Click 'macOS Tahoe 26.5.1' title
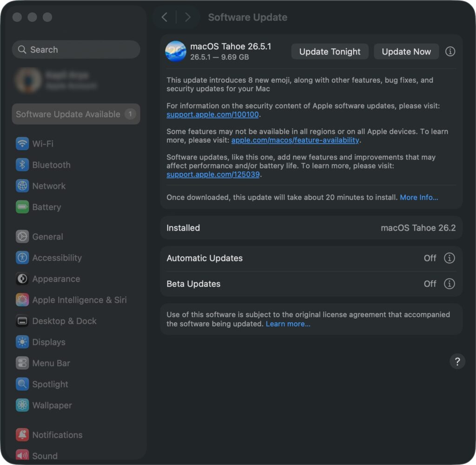The image size is (476, 465). click(x=231, y=46)
